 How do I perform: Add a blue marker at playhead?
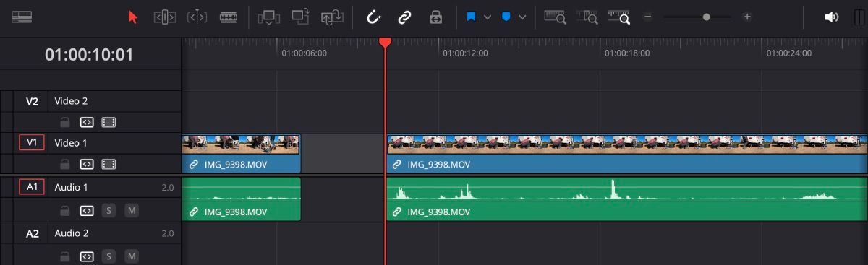pos(506,17)
